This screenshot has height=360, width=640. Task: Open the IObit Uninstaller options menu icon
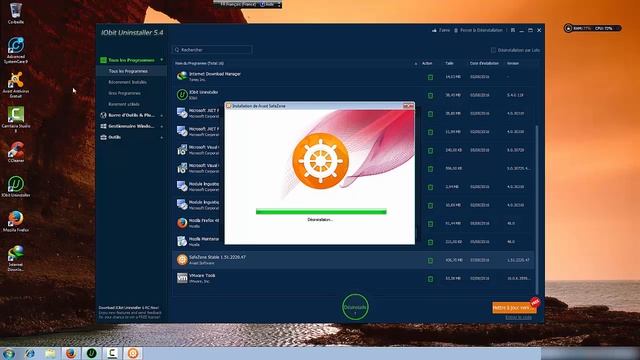point(513,30)
